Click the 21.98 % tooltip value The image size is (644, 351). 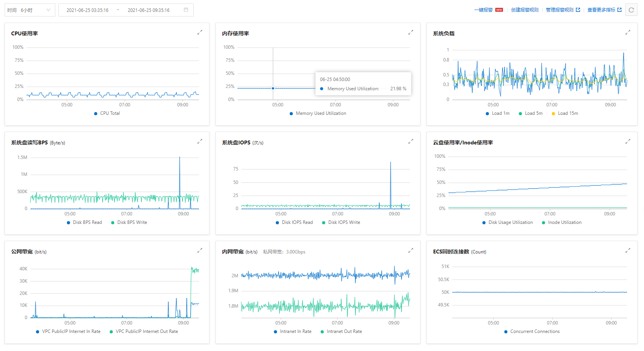[398, 89]
